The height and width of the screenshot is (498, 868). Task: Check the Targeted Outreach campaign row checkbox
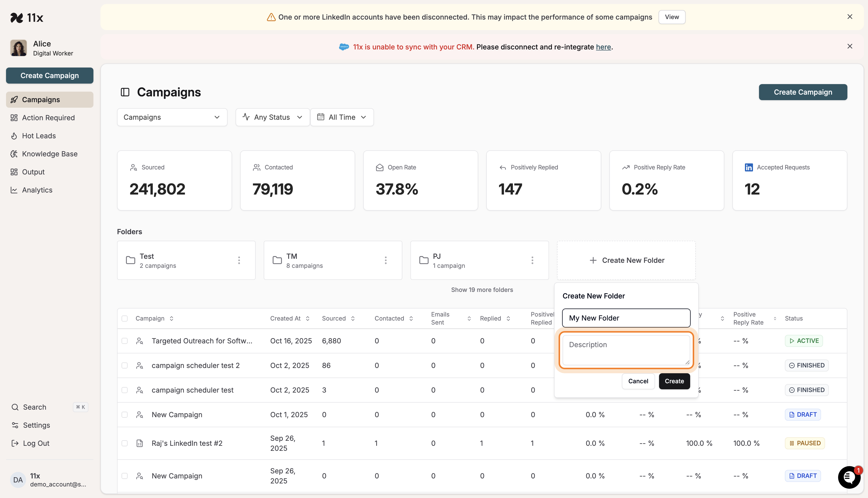(x=125, y=341)
